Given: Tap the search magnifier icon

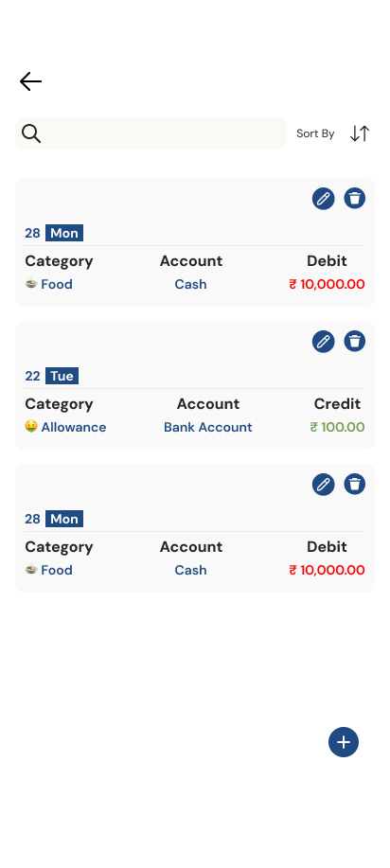Looking at the screenshot, I should coord(31,133).
